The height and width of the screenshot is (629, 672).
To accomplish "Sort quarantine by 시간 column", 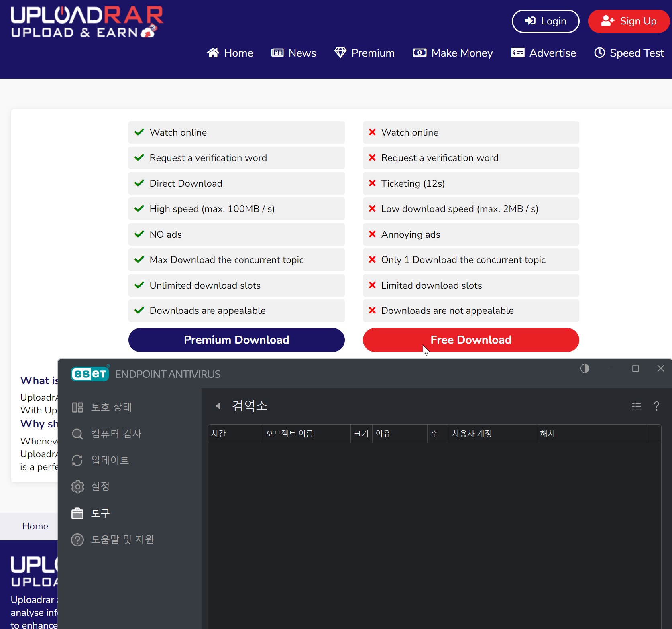I will click(235, 434).
